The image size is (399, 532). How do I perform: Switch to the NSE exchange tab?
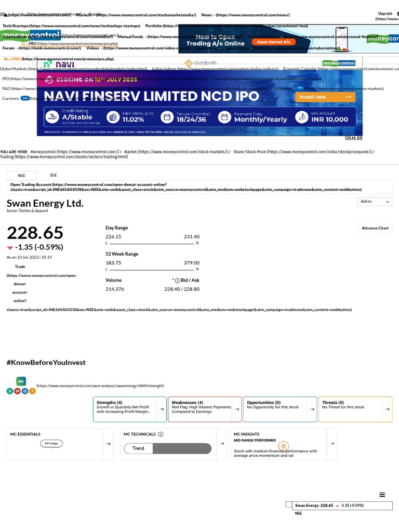pos(21,176)
